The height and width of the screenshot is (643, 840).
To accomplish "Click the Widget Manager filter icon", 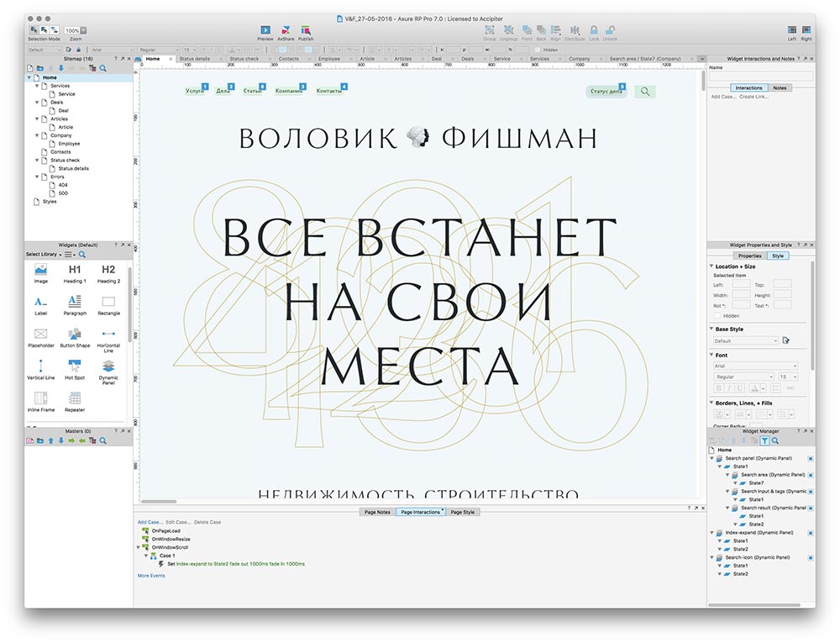I will coord(764,440).
